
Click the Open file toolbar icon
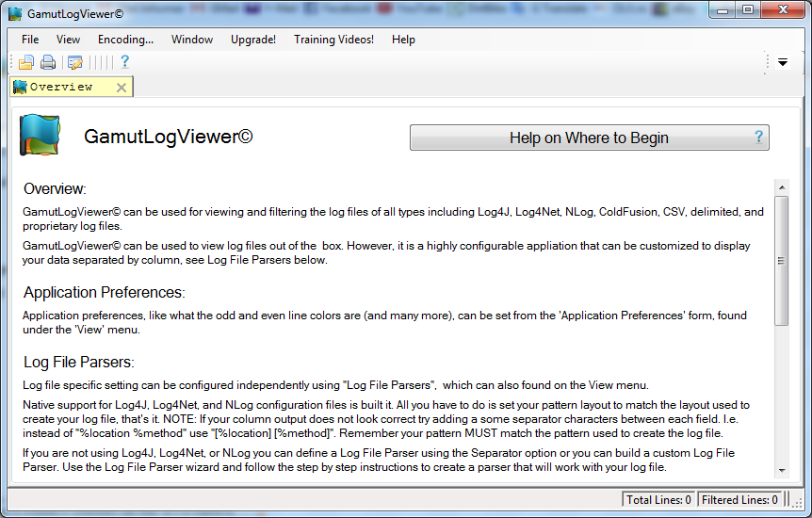pyautogui.click(x=26, y=63)
